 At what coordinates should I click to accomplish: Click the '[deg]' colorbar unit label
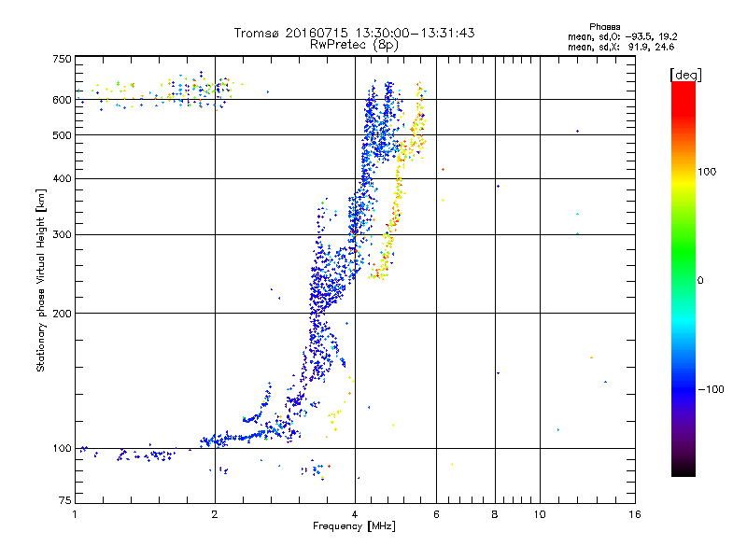[685, 76]
